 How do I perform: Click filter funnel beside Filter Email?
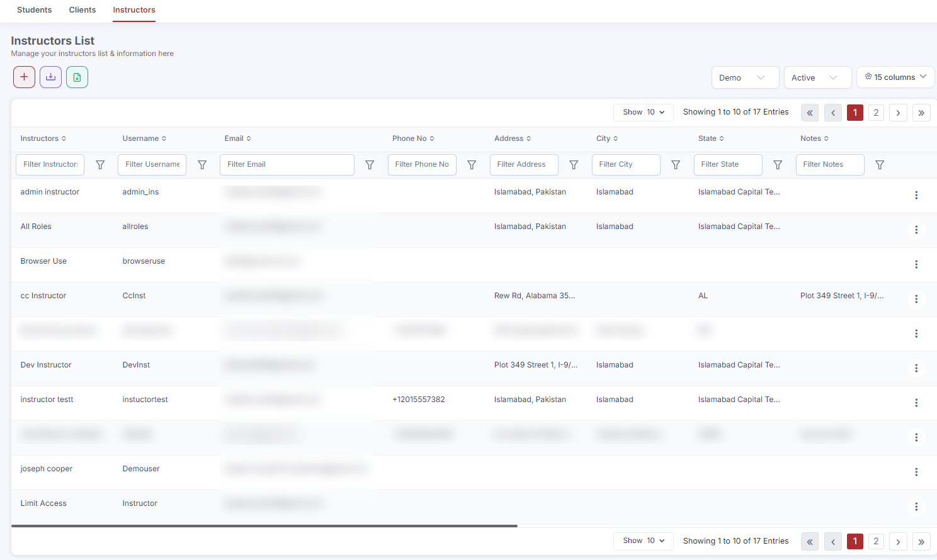pyautogui.click(x=370, y=165)
